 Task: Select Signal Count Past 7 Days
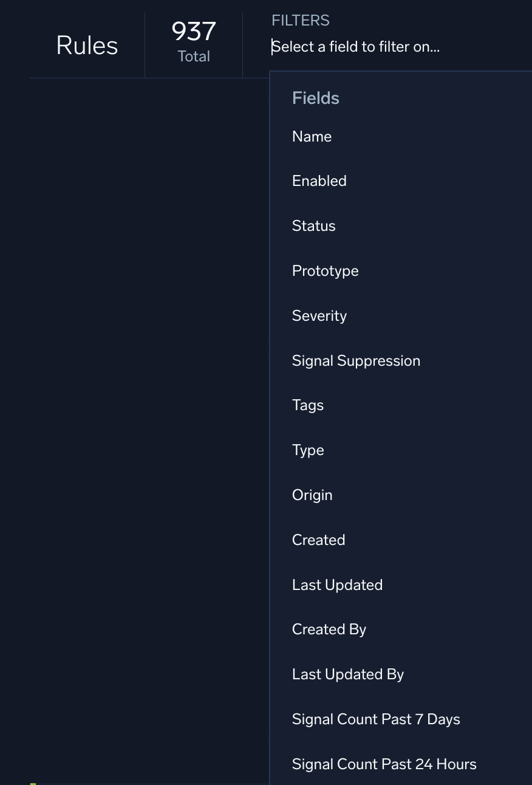(376, 719)
